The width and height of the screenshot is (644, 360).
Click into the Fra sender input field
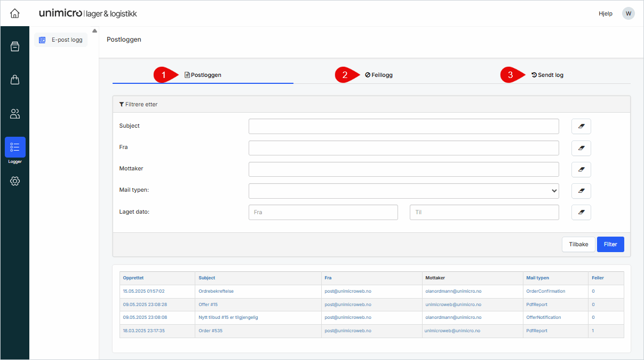pyautogui.click(x=403, y=148)
